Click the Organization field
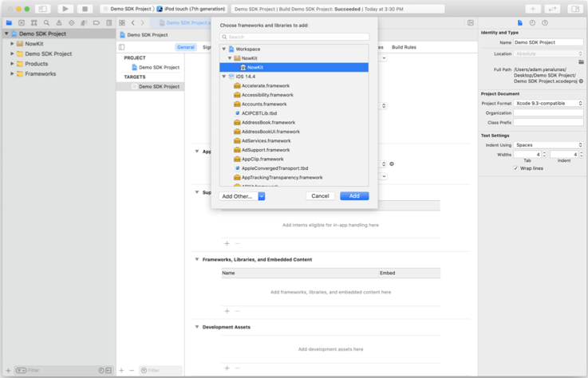This screenshot has width=588, height=378. [x=548, y=113]
